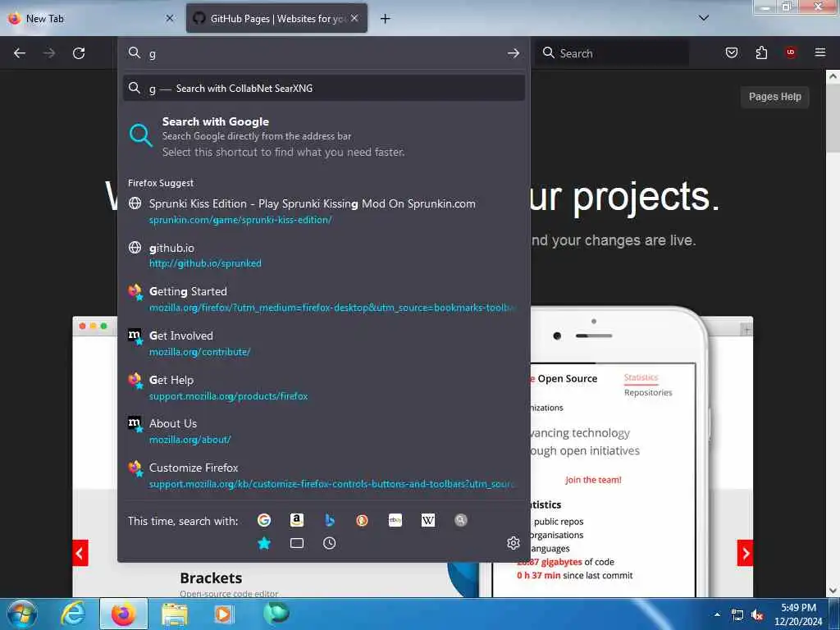This screenshot has height=630, width=840.
Task: Choose the Getting Started suggestion
Action: coord(323,299)
